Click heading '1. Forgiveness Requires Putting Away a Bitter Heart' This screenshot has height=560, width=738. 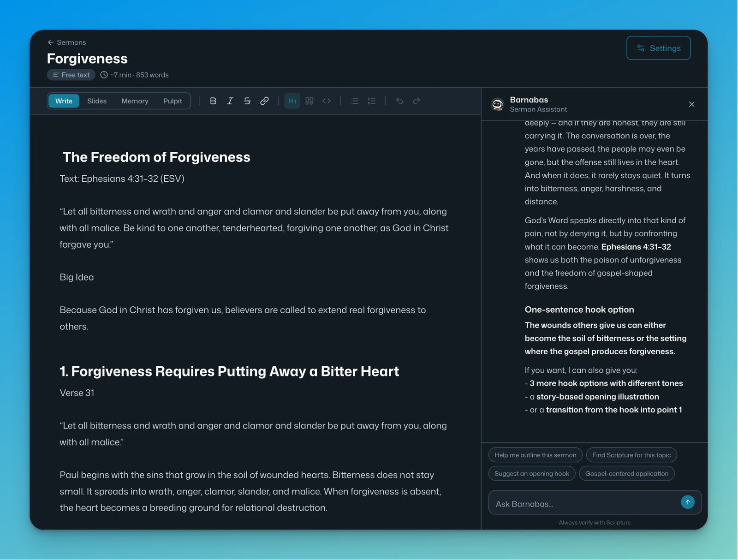pos(229,371)
